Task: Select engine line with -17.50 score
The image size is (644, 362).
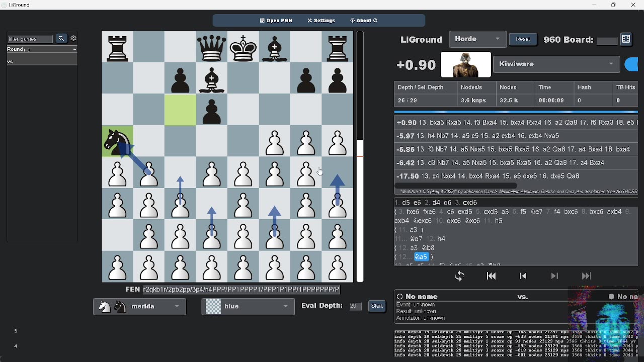Action: [516, 176]
